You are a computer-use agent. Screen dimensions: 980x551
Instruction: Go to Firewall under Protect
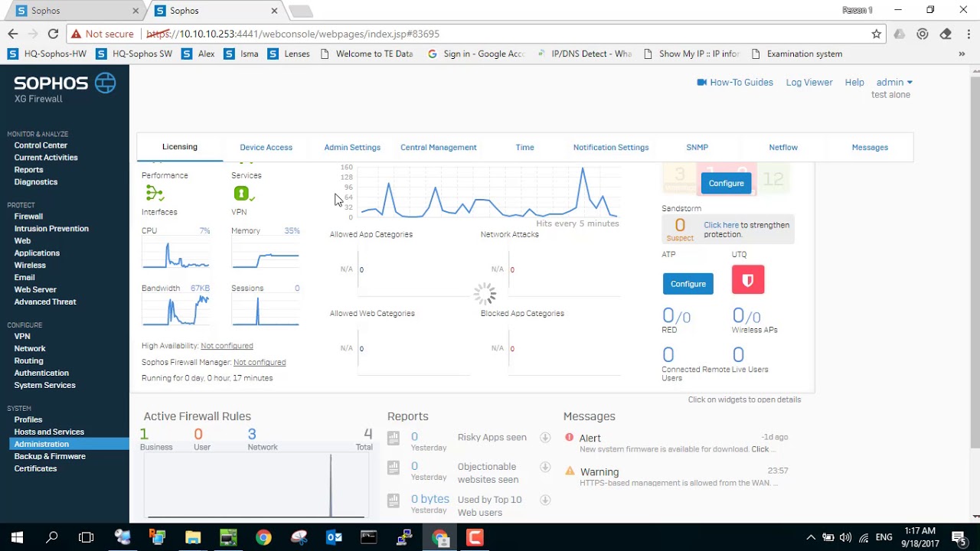(28, 217)
